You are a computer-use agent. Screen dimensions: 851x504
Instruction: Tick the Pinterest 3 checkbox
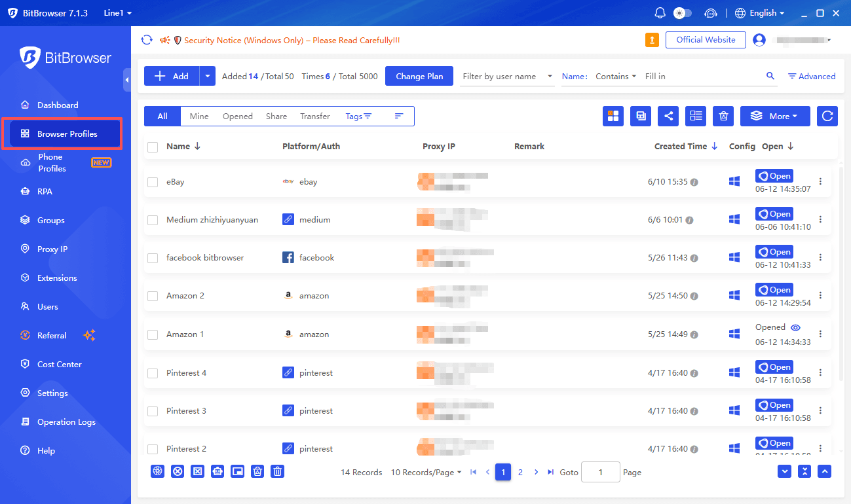click(x=153, y=411)
